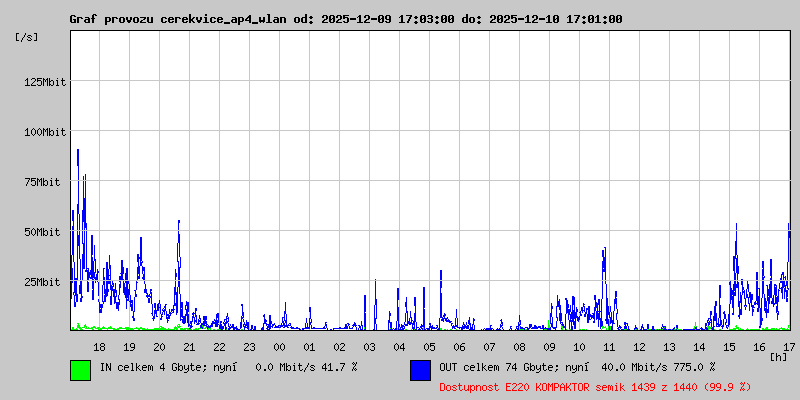
Task: Click the green IN legend color swatch
Action: pos(81,370)
